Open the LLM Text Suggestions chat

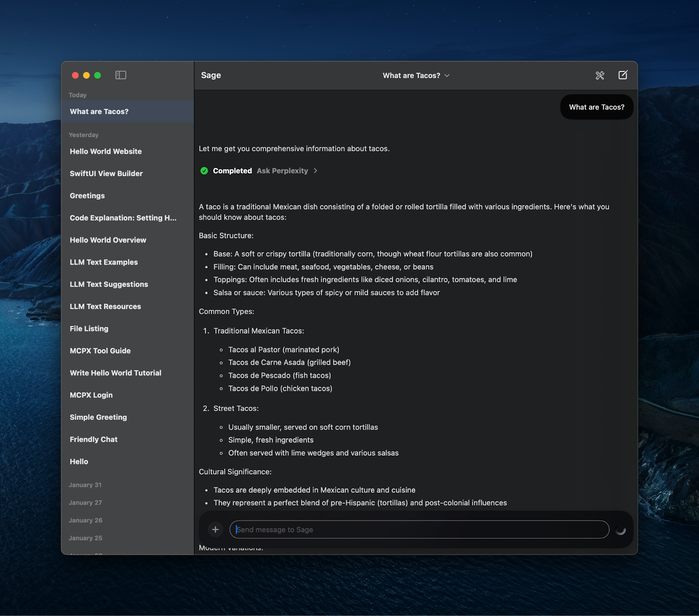[128, 284]
